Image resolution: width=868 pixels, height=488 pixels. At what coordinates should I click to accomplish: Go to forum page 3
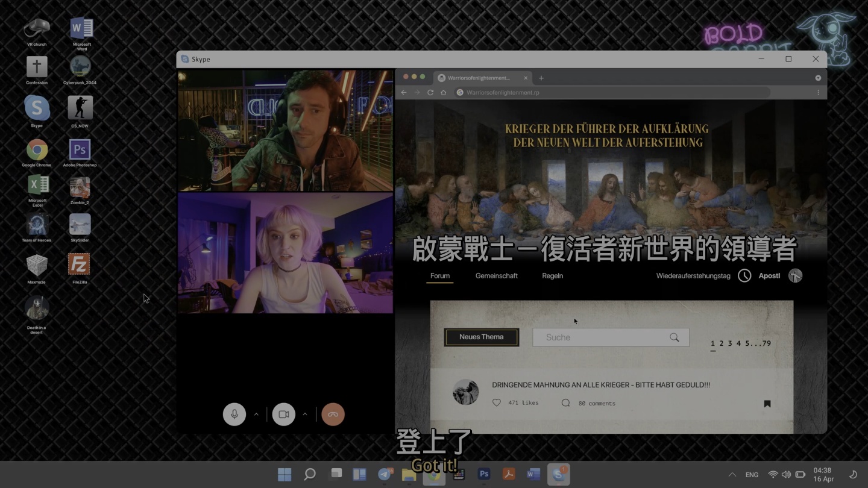click(730, 343)
